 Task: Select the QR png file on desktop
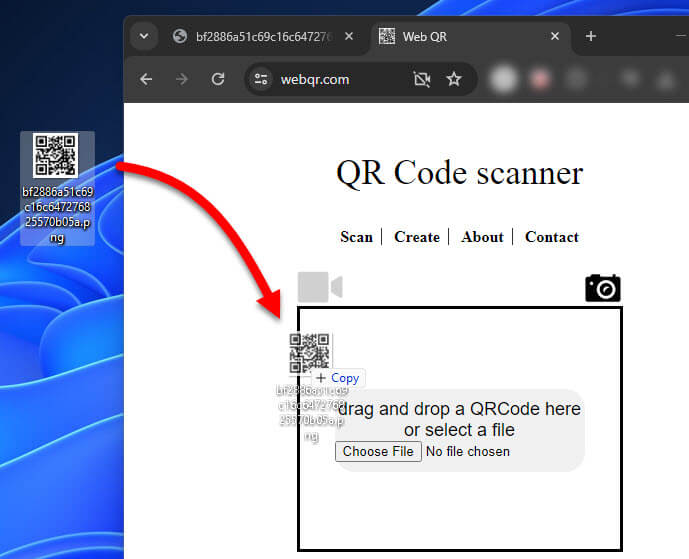pyautogui.click(x=57, y=188)
